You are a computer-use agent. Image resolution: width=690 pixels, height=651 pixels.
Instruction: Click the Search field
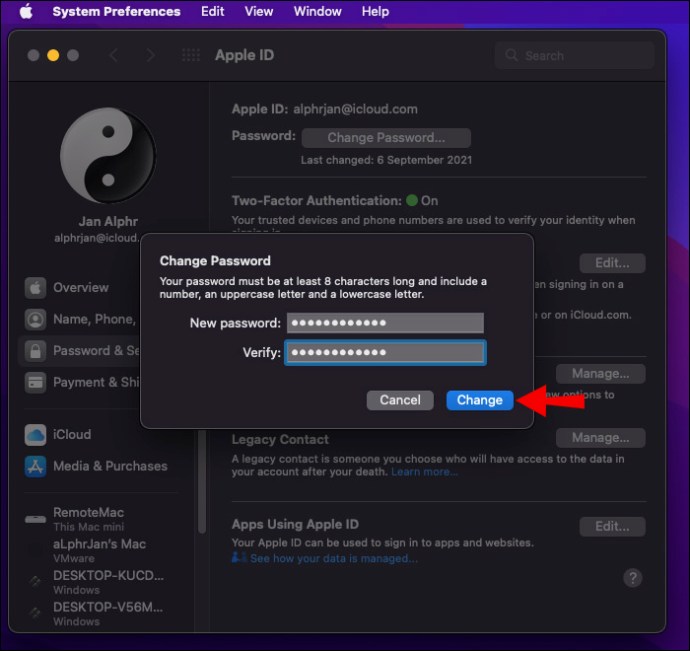(x=574, y=55)
